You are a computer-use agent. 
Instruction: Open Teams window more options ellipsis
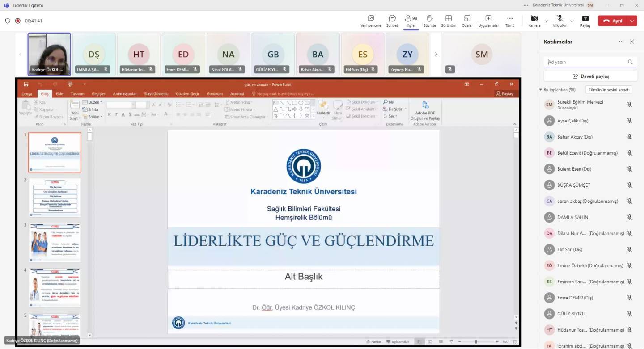tap(525, 5)
